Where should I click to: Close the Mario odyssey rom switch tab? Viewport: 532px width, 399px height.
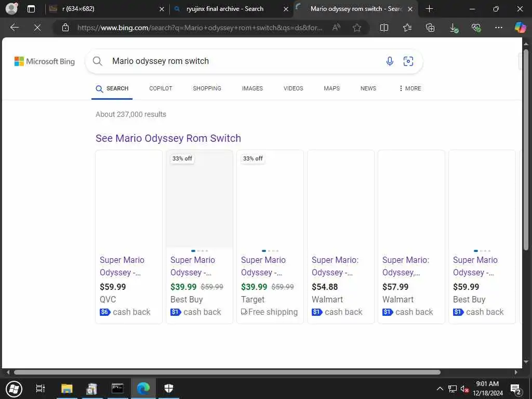point(410,9)
